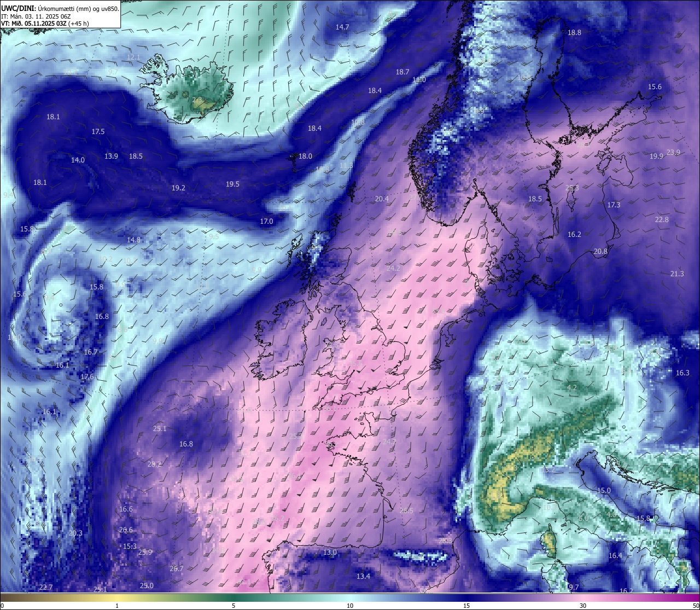Viewport: 700px width, 610px height.
Task: Click the VT valid time line (+45 h)
Action: [45, 24]
